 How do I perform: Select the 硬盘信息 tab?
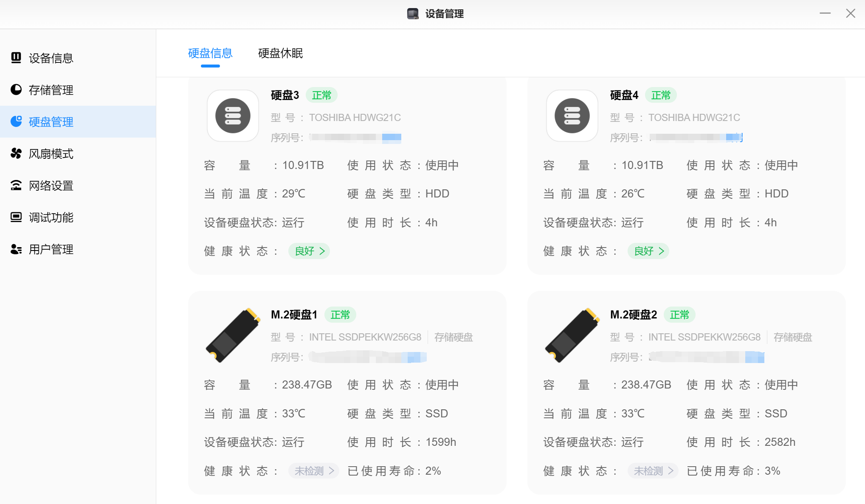pos(210,53)
